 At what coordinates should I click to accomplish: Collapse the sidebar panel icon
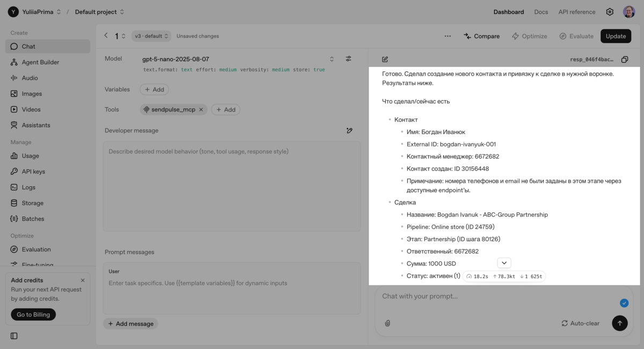(x=14, y=336)
